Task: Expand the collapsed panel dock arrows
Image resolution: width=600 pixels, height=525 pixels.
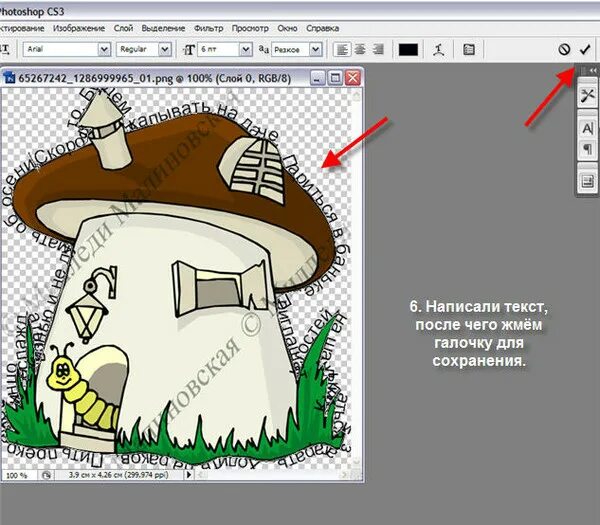Action: (593, 70)
